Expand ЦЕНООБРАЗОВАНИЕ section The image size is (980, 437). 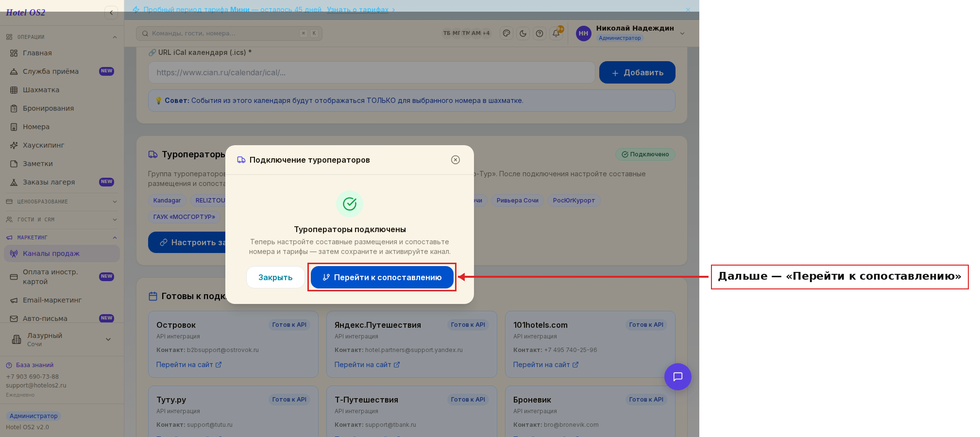pyautogui.click(x=62, y=202)
